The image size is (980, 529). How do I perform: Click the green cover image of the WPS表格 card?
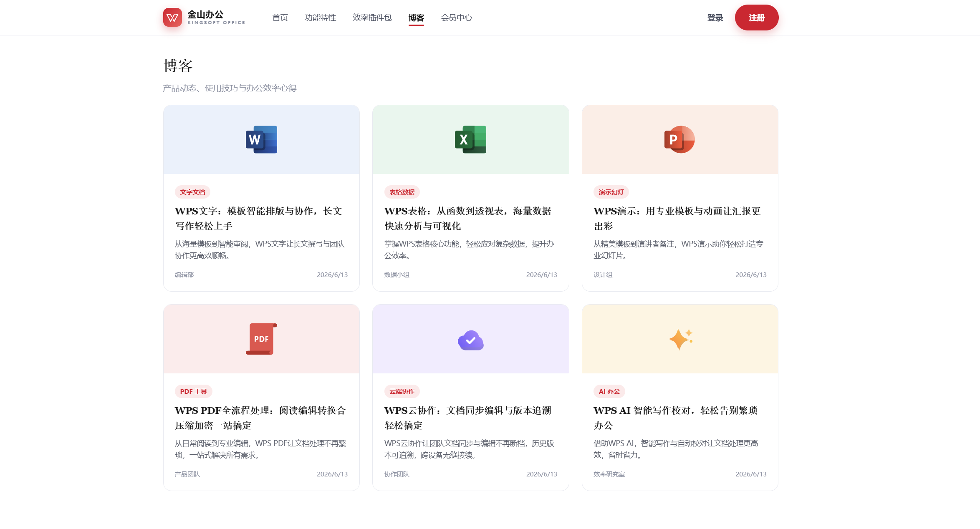pyautogui.click(x=470, y=139)
